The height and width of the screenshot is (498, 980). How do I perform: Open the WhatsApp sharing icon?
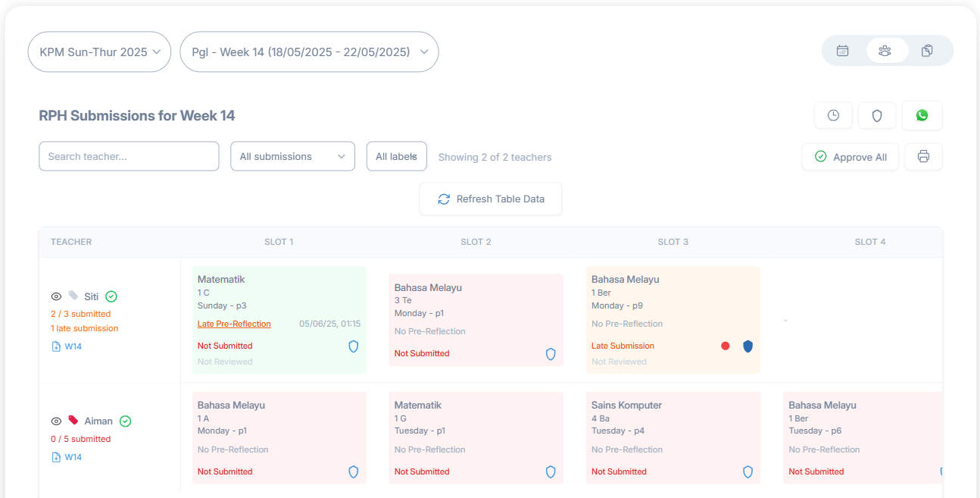922,115
